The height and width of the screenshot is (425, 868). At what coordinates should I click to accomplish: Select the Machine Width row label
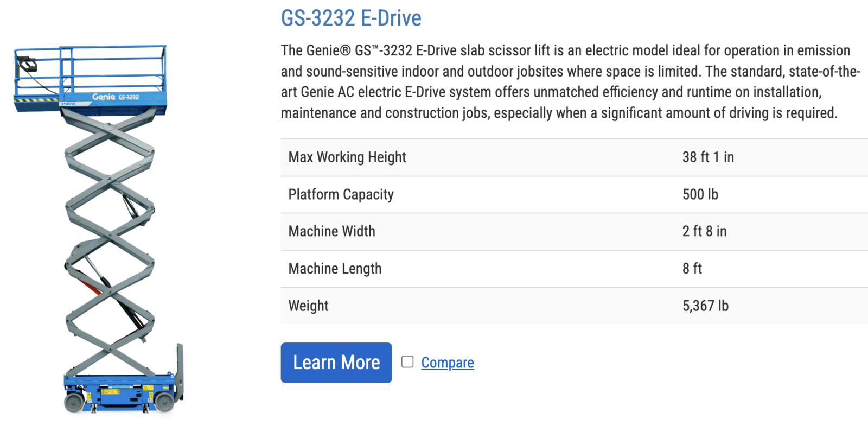click(331, 231)
